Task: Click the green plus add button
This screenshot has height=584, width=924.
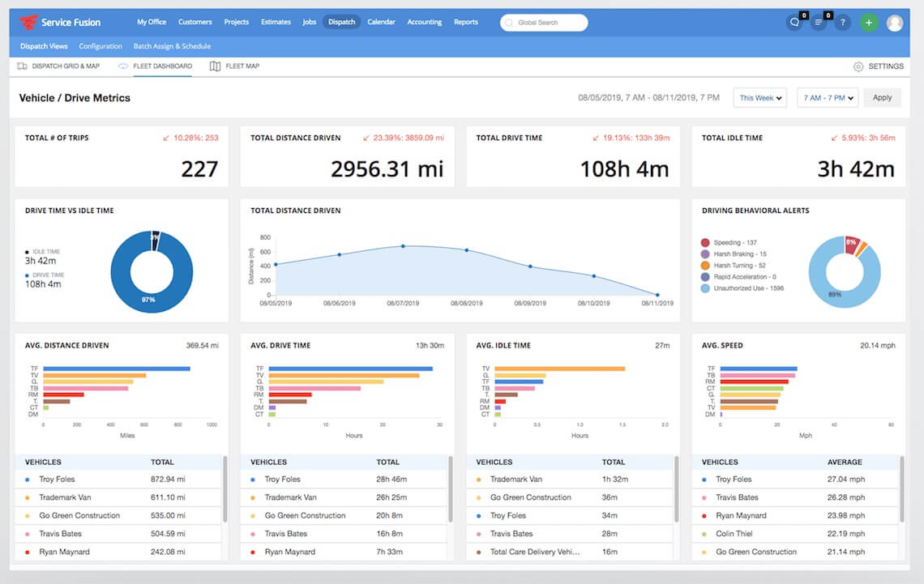Action: (868, 23)
